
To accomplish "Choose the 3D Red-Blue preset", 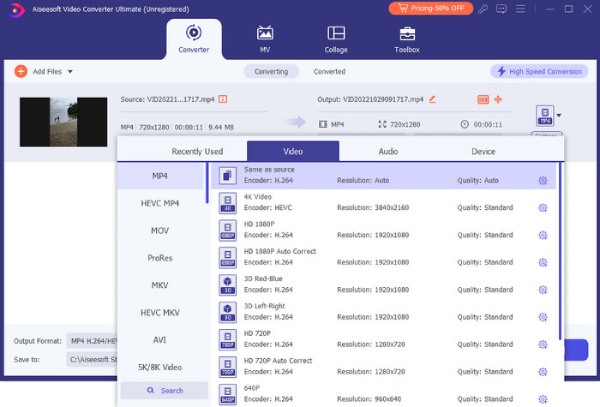I will (x=383, y=285).
